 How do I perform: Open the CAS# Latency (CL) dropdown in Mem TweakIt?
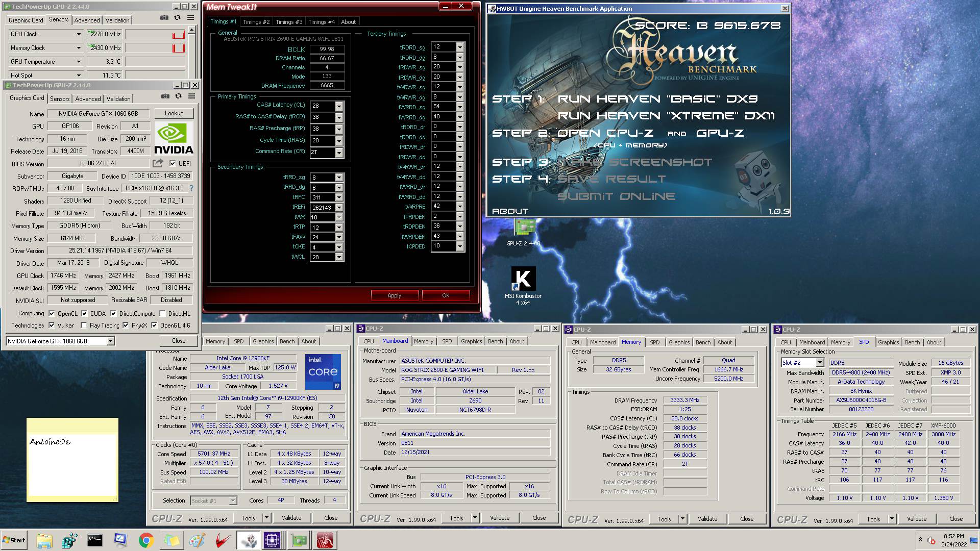click(x=339, y=106)
